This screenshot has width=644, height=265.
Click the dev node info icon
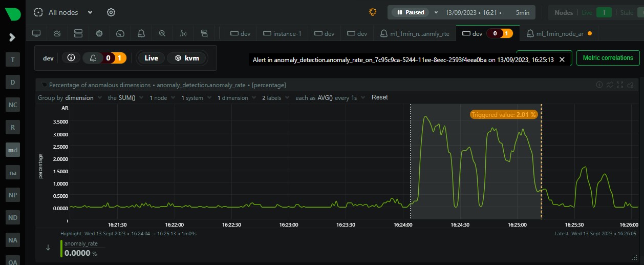pyautogui.click(x=71, y=58)
